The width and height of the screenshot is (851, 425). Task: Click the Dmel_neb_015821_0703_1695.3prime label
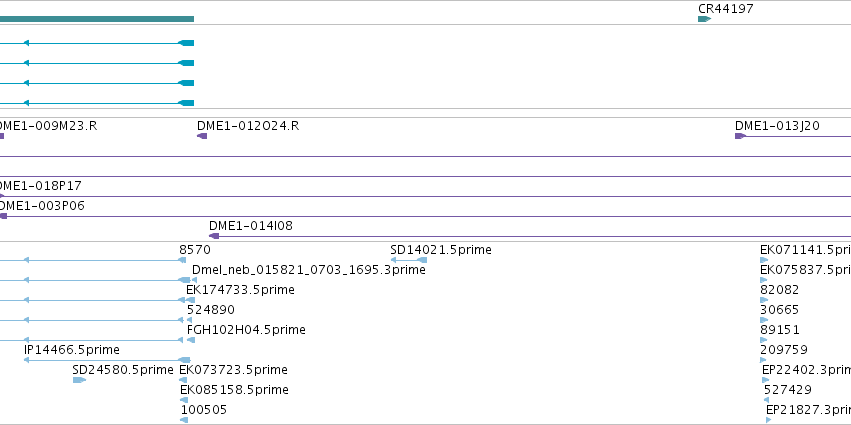tap(309, 270)
